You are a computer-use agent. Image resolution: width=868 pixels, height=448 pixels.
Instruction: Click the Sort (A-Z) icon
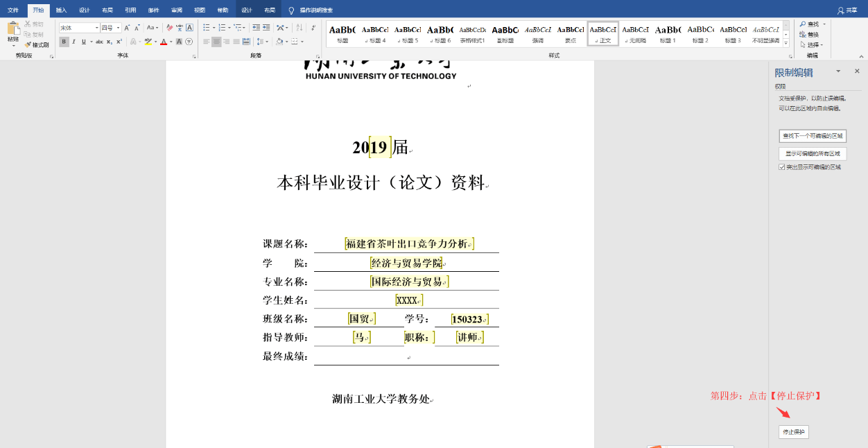click(x=299, y=28)
